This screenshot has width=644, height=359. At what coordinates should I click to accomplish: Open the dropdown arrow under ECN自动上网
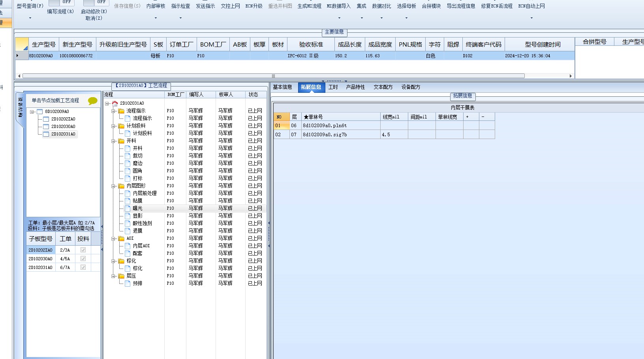(x=531, y=18)
